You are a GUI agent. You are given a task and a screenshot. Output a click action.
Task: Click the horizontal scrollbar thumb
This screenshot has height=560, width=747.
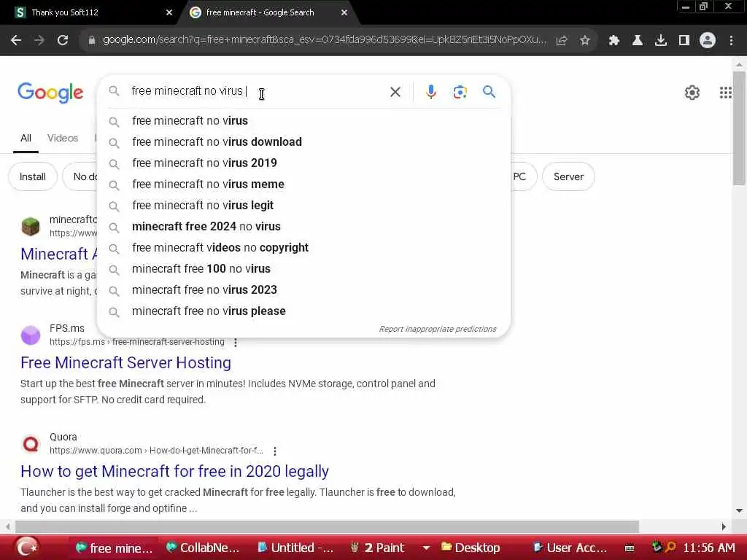[327, 526]
